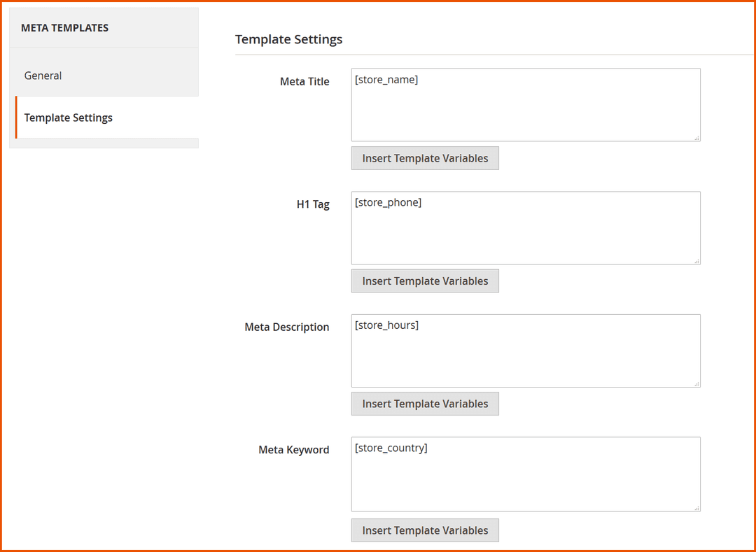Click the H1 Tag field label
756x552 pixels.
313,204
